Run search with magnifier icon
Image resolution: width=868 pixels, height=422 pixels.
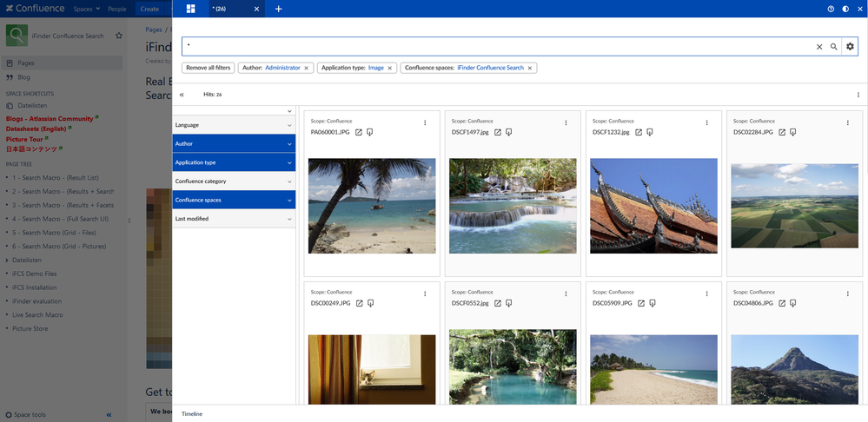[833, 47]
